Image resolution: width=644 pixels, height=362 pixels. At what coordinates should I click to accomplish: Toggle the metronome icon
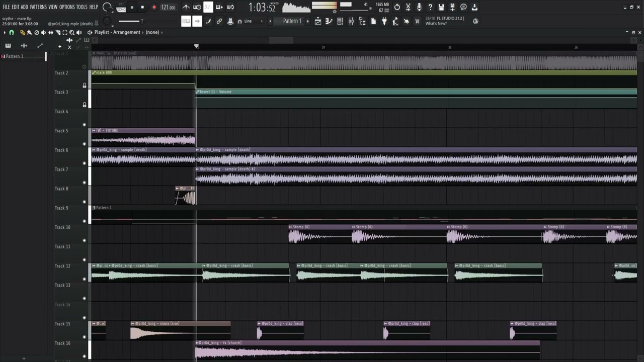(186, 7)
